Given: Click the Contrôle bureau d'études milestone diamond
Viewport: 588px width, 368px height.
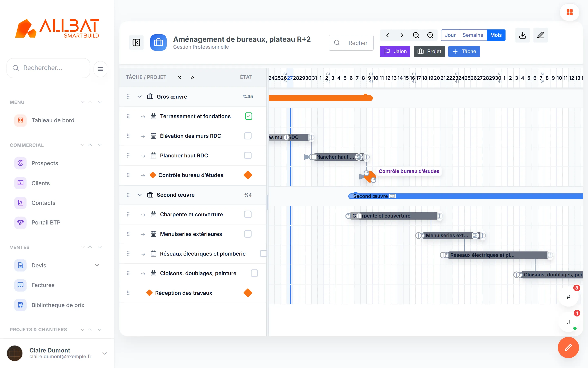Looking at the screenshot, I should coord(370,176).
